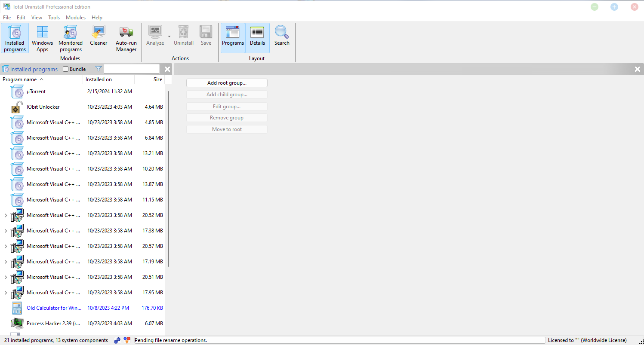Enable the Bundle checkbox
Screen dimensions: 644x345
point(66,69)
